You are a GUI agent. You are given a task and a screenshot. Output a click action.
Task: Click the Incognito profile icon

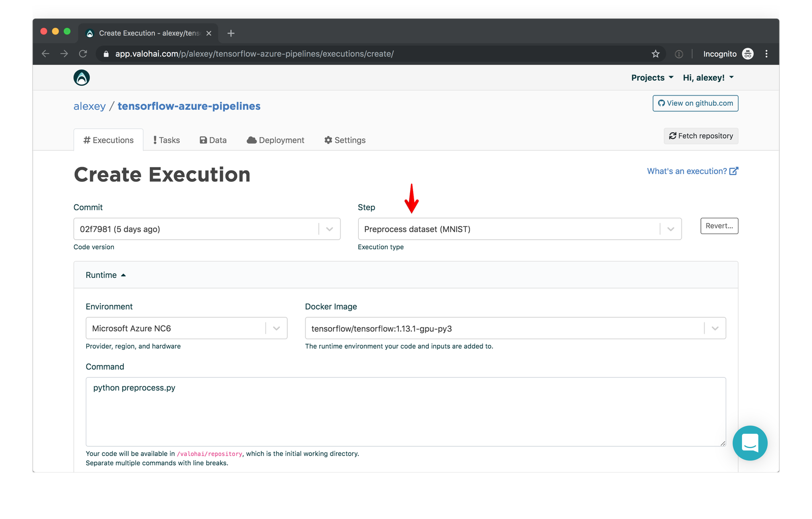pos(748,54)
